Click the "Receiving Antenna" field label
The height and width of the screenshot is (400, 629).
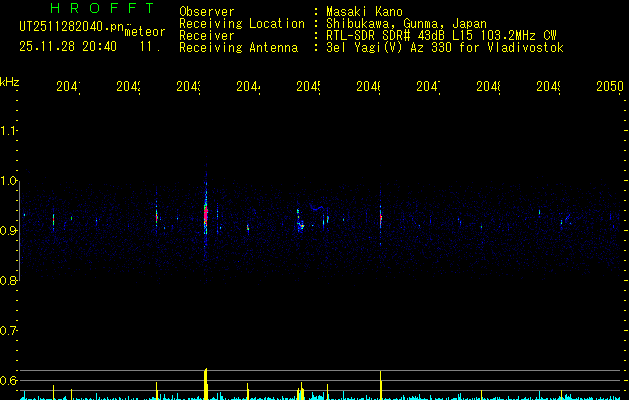click(238, 48)
